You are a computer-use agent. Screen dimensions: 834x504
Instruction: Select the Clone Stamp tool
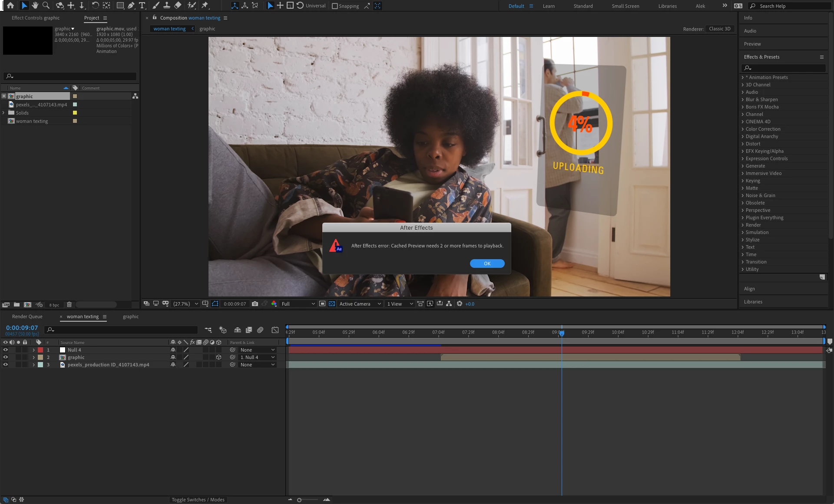(166, 6)
